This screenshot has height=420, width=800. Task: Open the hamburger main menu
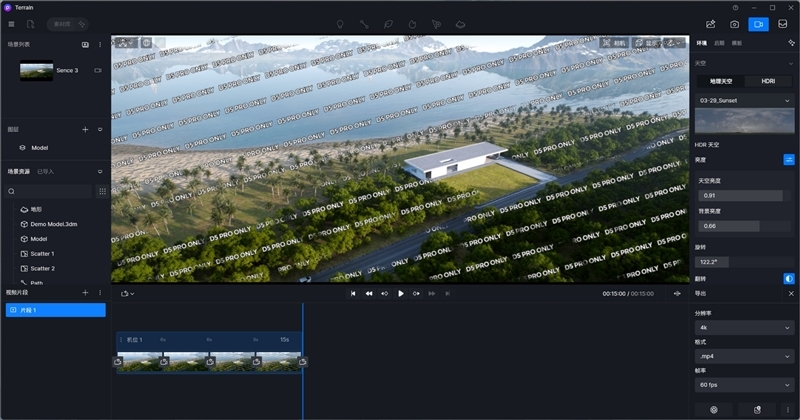click(11, 24)
